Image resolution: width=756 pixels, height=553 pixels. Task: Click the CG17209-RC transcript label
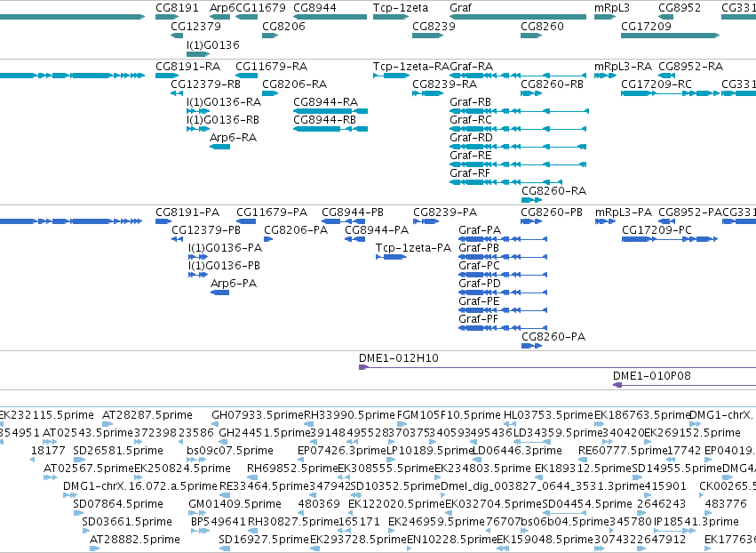tap(657, 84)
